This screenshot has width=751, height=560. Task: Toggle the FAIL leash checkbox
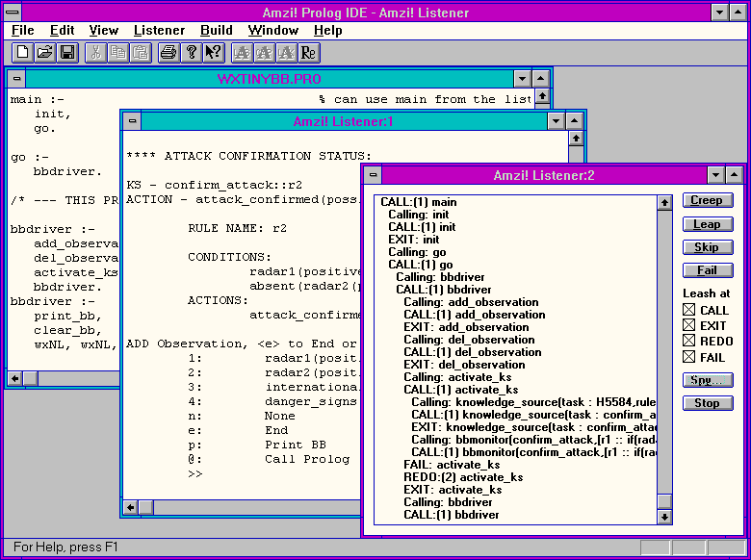[688, 357]
